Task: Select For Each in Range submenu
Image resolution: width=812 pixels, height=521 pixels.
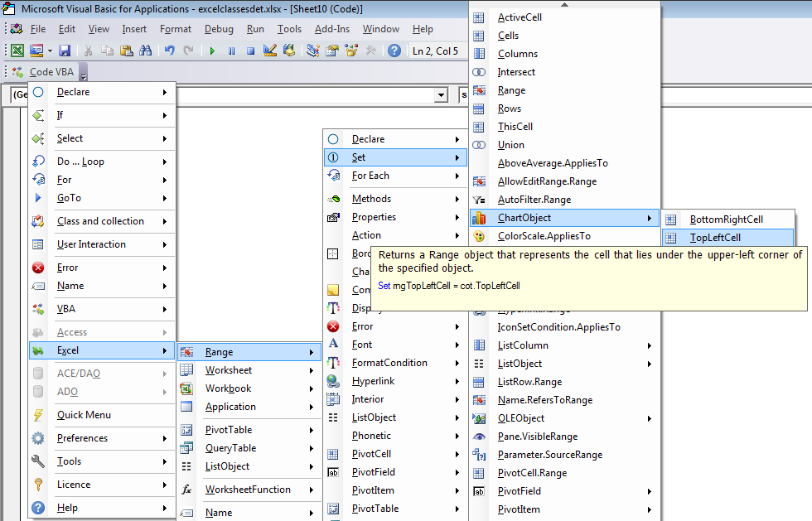Action: pos(395,176)
